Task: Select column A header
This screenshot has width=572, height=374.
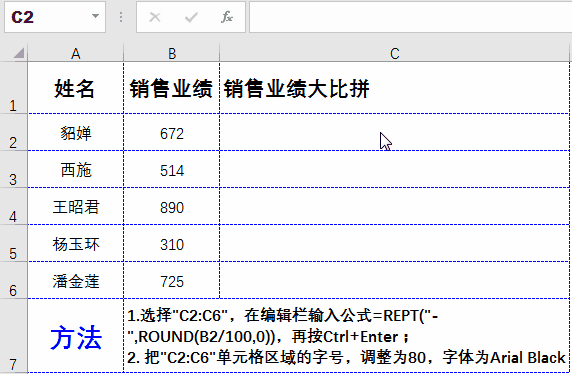Action: click(x=76, y=54)
